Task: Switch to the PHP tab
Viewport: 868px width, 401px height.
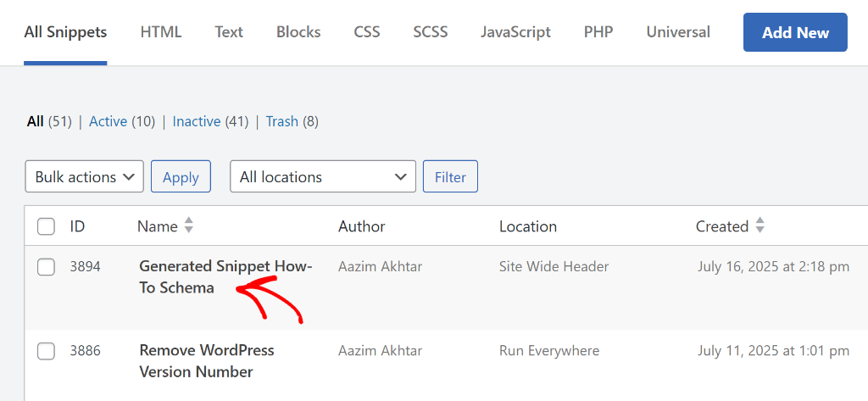Action: click(x=598, y=32)
